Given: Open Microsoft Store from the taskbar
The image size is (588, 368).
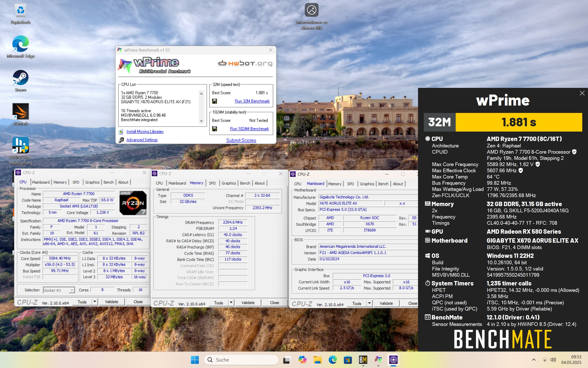Looking at the screenshot, I should [348, 360].
